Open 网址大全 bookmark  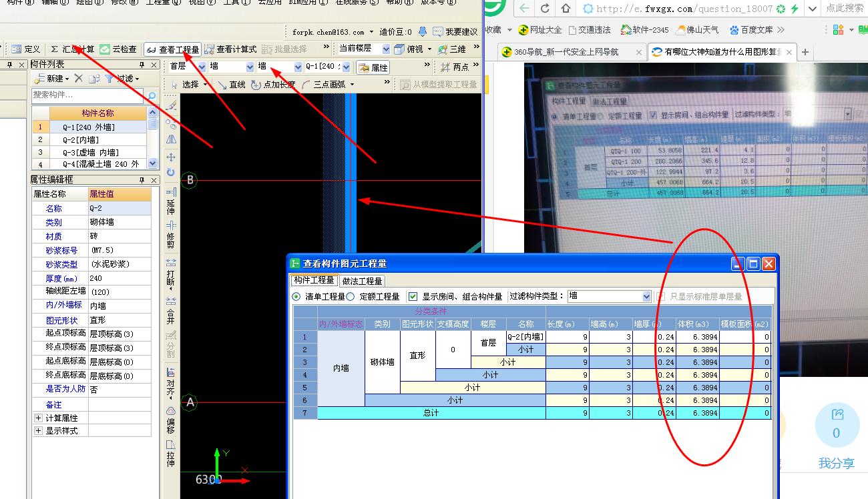click(539, 30)
